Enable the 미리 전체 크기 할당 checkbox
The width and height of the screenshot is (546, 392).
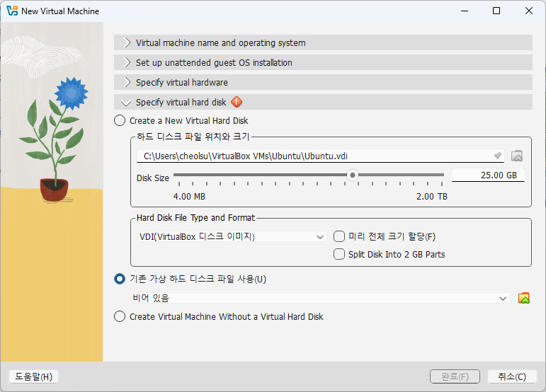339,236
